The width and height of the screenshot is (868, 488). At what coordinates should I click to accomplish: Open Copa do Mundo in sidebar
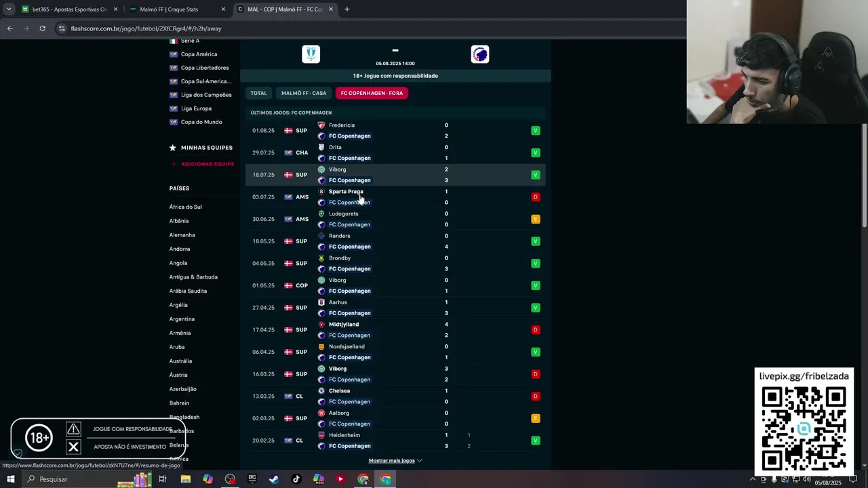coord(201,122)
